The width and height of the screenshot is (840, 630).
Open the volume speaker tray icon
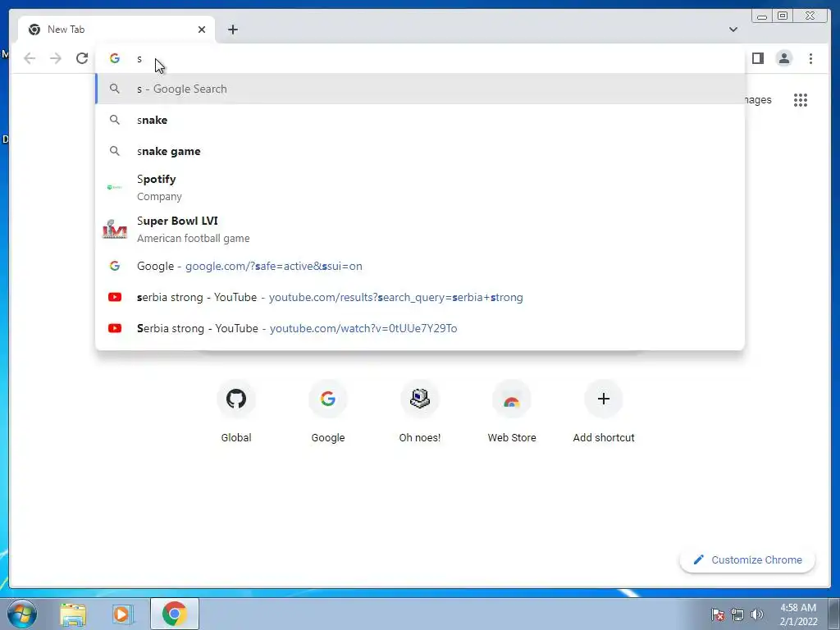click(757, 614)
